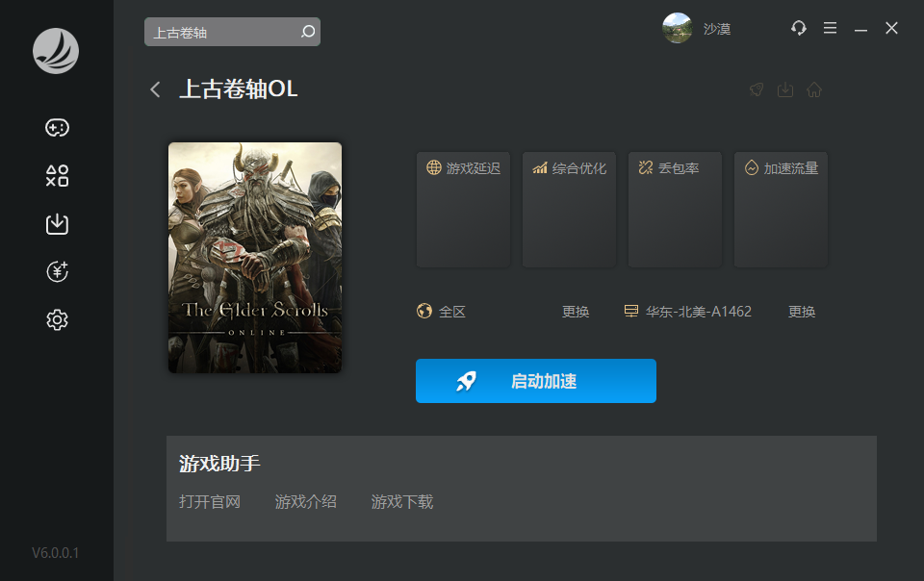
Task: Click the accelerator logo in sidebar
Action: 56,51
